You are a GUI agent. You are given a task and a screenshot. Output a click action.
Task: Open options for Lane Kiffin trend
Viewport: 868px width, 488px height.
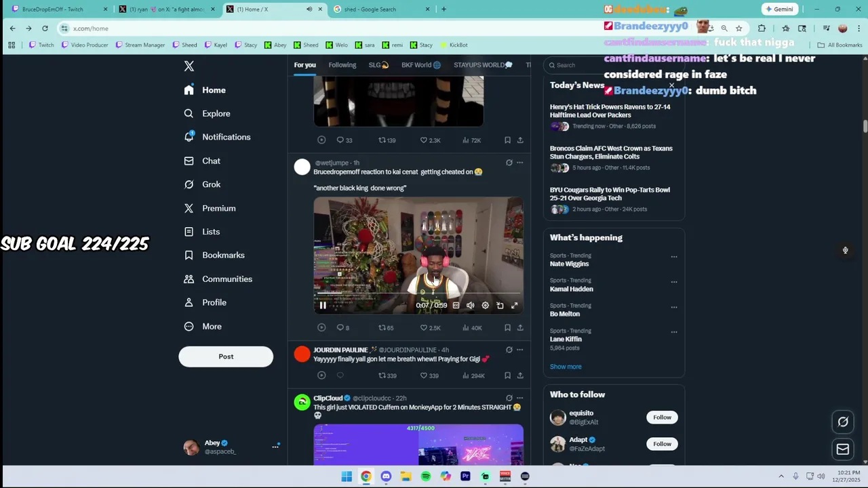click(674, 332)
